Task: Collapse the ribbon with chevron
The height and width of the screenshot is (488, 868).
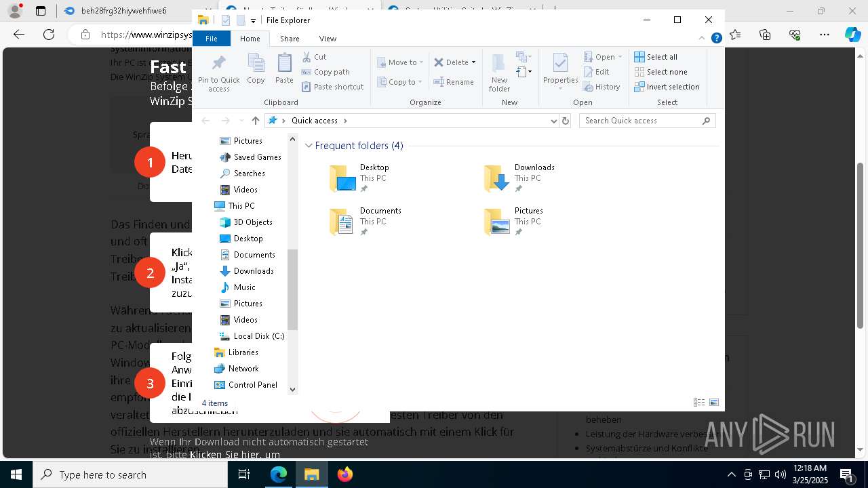Action: [702, 39]
